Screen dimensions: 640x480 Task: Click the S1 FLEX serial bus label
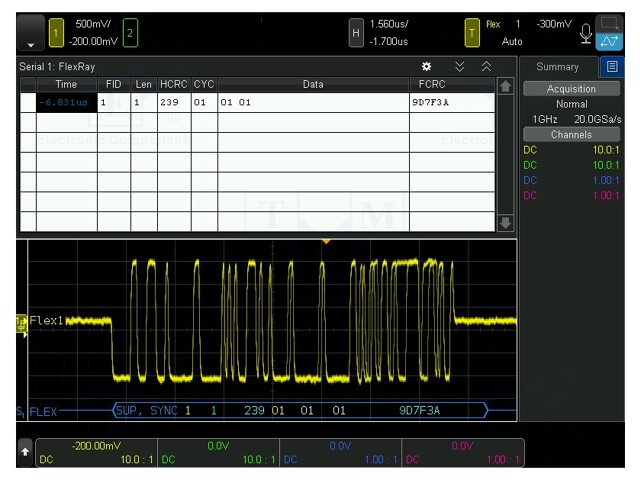[37, 411]
